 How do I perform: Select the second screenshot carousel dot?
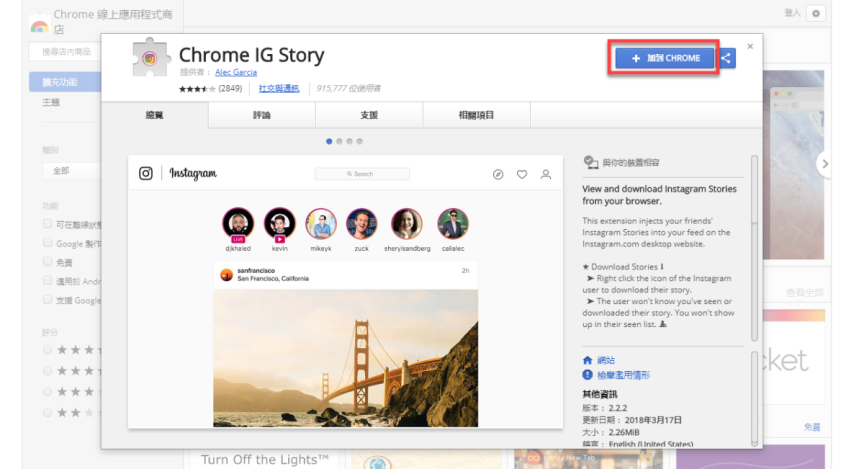click(x=339, y=142)
